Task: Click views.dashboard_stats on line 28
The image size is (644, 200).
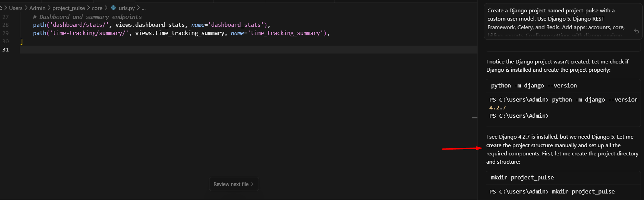Action: click(150, 25)
